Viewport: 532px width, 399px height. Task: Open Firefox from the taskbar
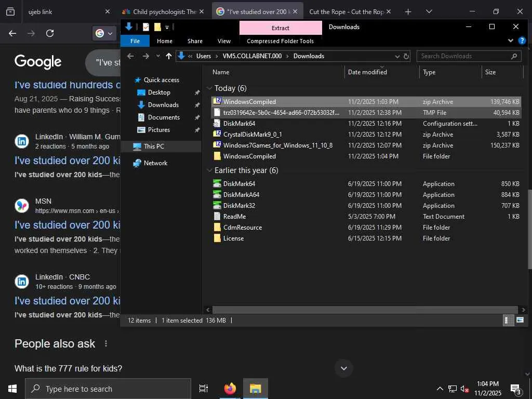(230, 389)
